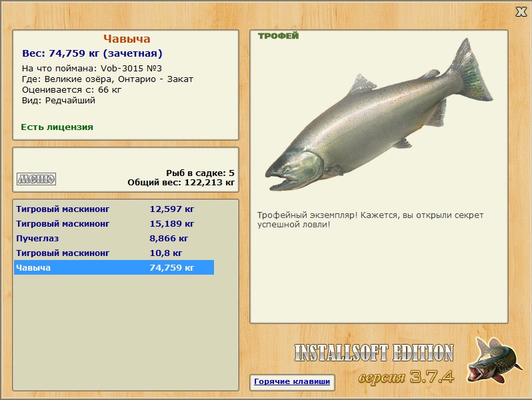The image size is (532, 400).
Task: Select the Тигровый маскинонг 12,597 кг row
Action: [x=114, y=209]
